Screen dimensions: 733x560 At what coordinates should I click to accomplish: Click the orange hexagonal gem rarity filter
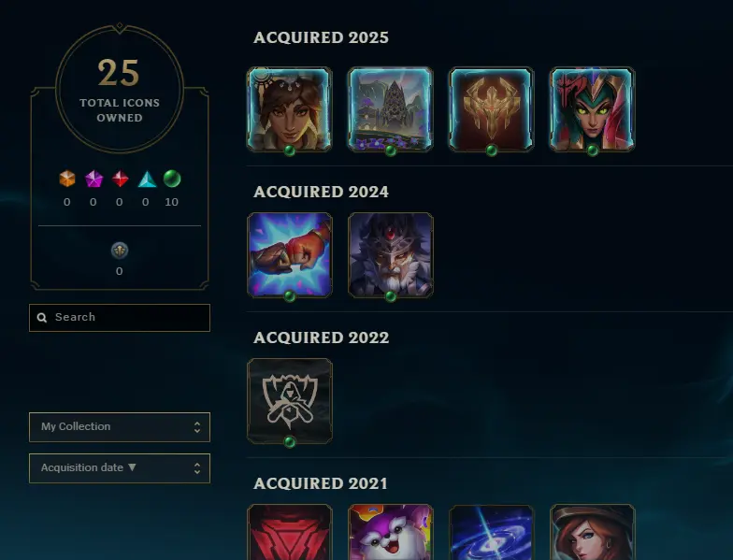click(x=67, y=179)
